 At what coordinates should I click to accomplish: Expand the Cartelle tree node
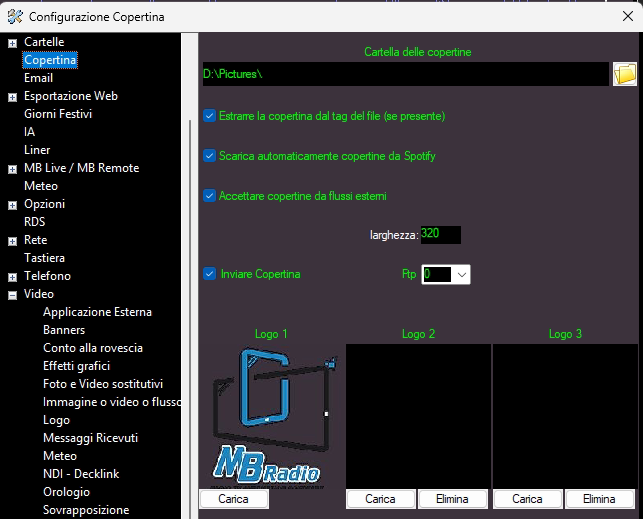[12, 43]
